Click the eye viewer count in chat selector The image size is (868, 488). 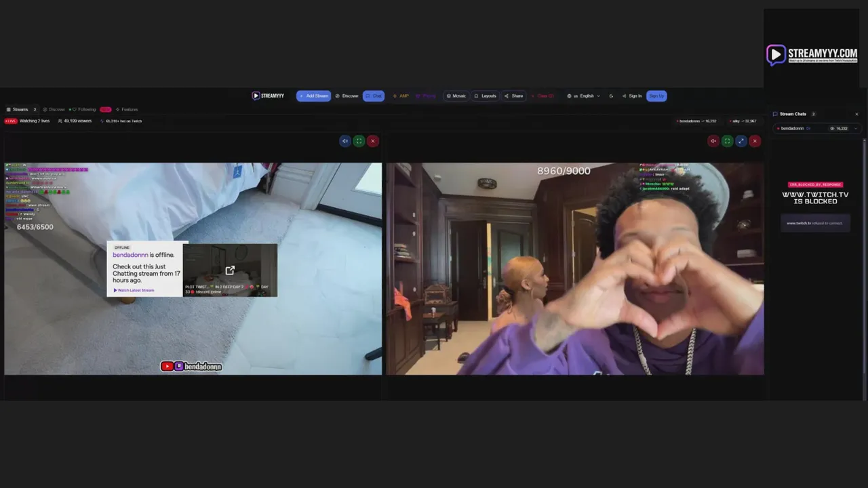(840, 128)
